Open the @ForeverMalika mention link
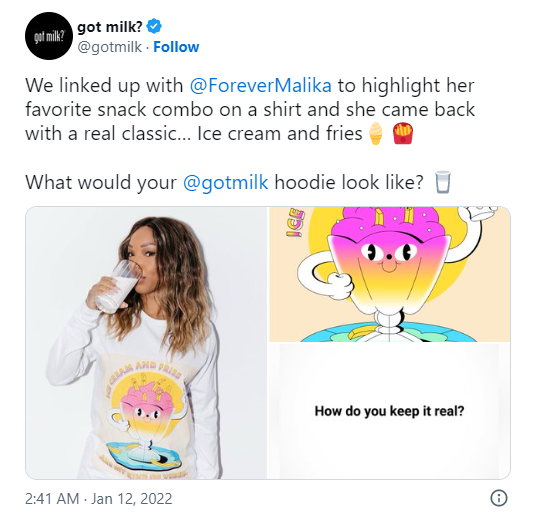 click(x=260, y=85)
